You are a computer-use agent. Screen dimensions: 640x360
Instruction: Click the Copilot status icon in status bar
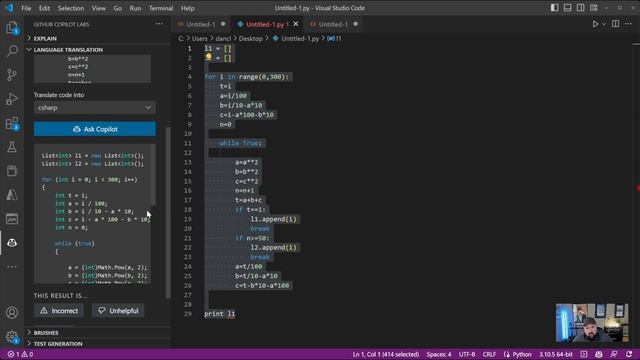pos(599,354)
